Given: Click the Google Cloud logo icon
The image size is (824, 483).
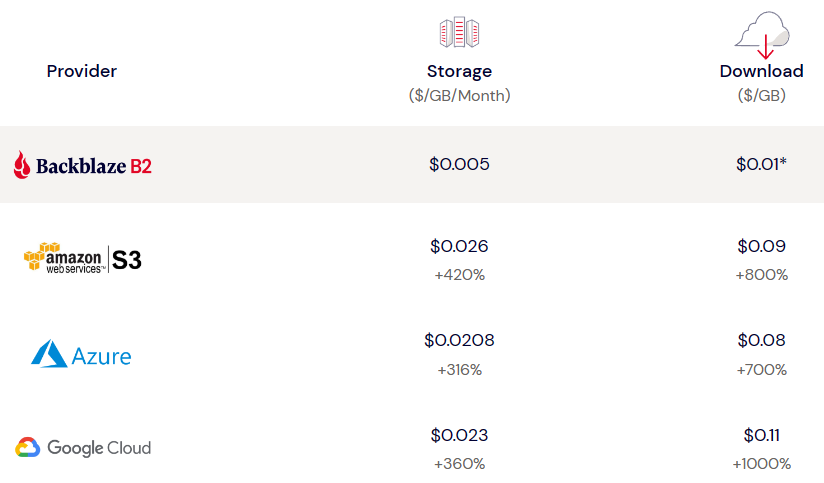Looking at the screenshot, I should 28,448.
